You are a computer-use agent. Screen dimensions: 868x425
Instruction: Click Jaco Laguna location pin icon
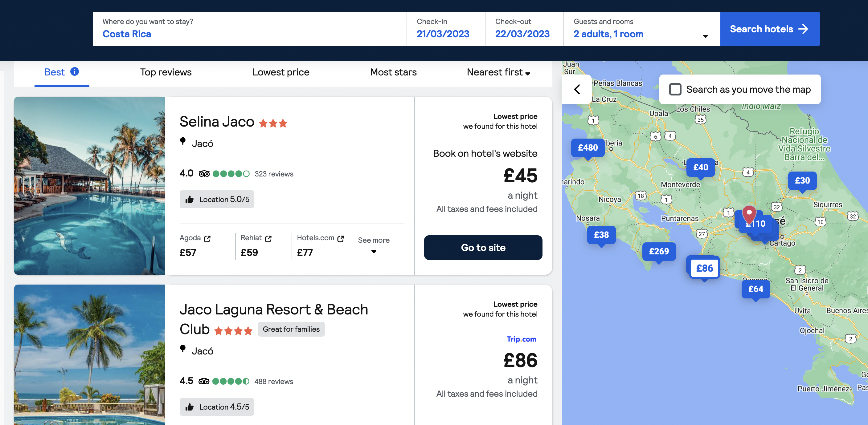(182, 349)
